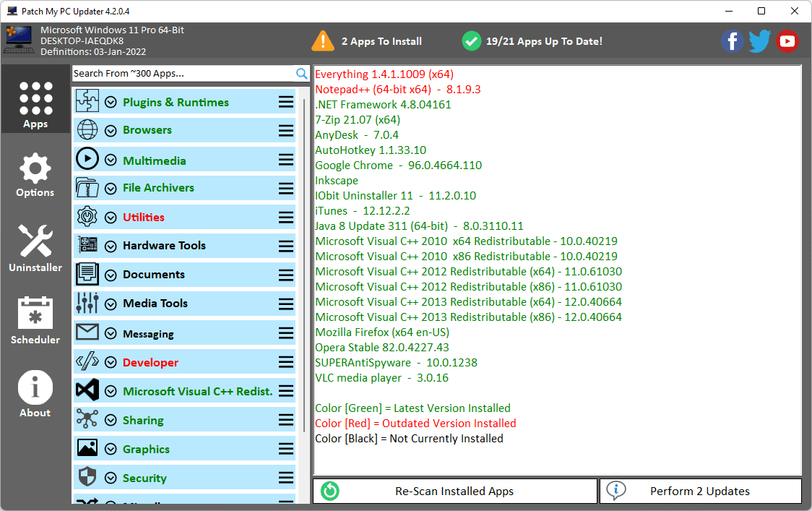Click the Developer category label
This screenshot has height=511, width=812.
151,362
